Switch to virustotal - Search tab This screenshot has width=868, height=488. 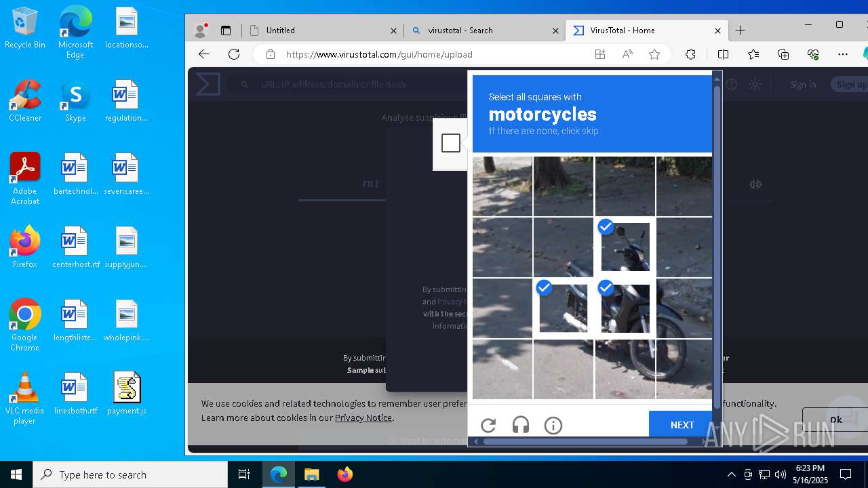tap(484, 30)
